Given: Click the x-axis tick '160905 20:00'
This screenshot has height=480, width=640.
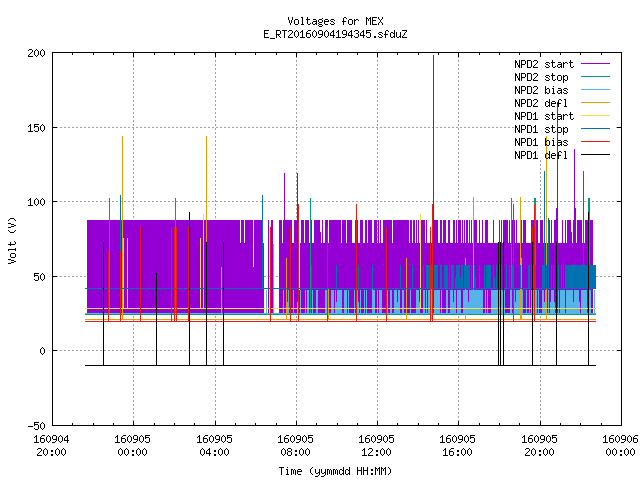Looking at the screenshot, I should 539,446.
